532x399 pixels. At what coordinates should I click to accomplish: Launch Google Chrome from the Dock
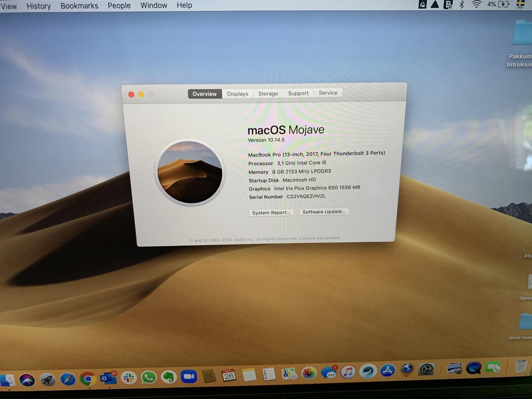tap(88, 379)
